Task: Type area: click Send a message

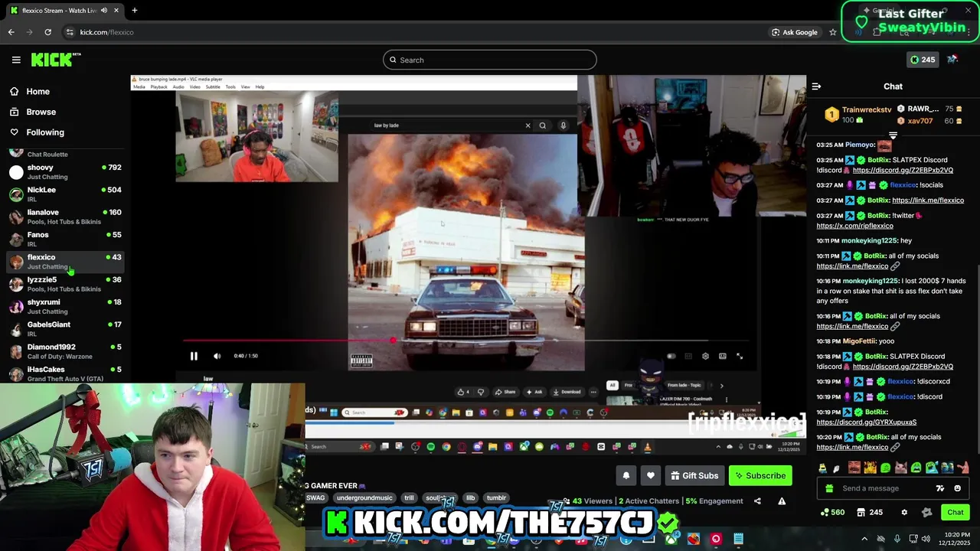Action: pyautogui.click(x=871, y=488)
